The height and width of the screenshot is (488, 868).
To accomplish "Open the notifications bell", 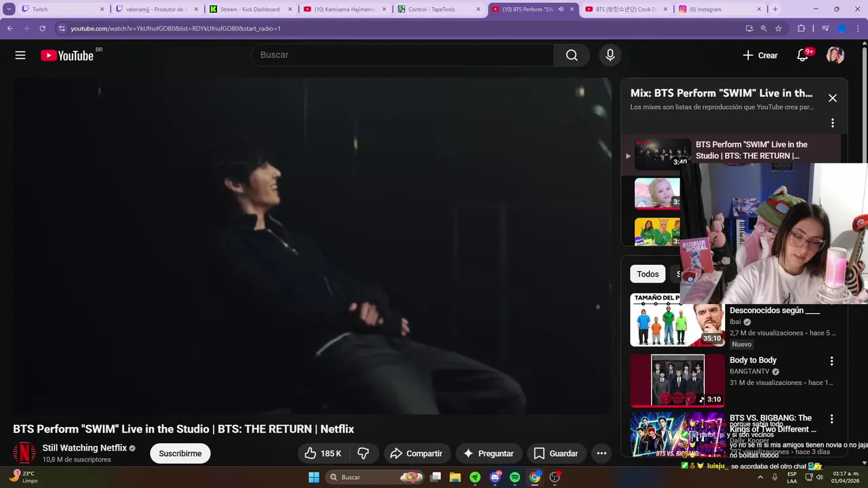I will (x=802, y=56).
